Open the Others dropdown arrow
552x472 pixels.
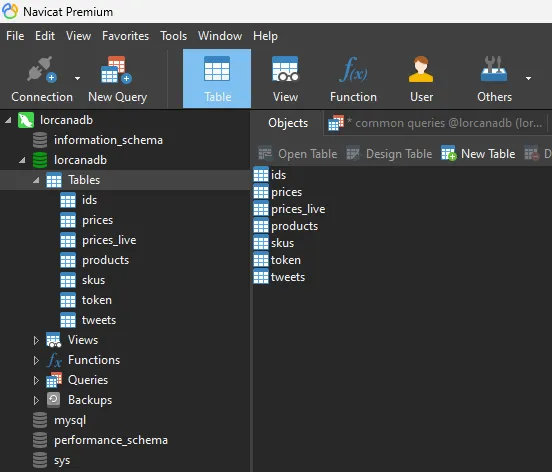click(528, 78)
